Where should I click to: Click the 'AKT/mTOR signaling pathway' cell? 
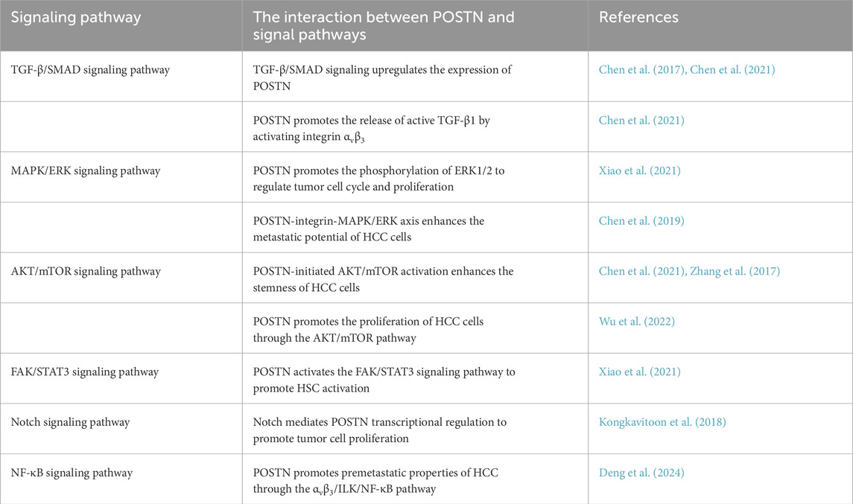(x=86, y=272)
